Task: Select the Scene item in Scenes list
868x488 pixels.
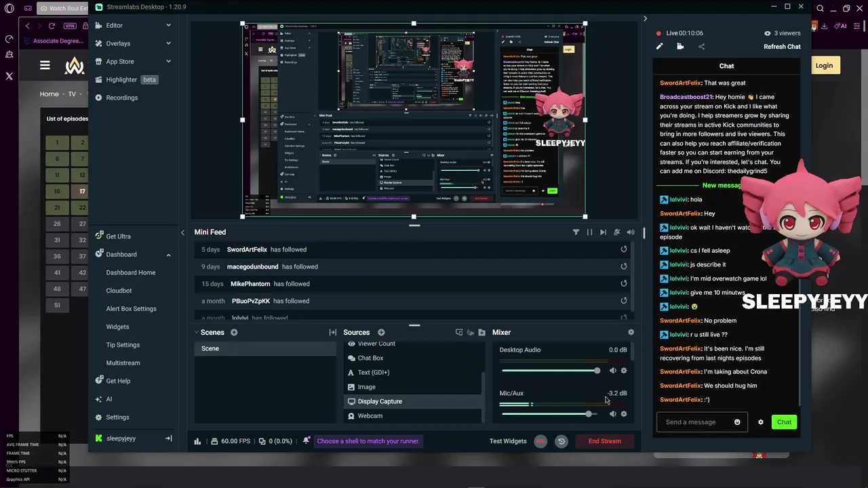Action: pyautogui.click(x=265, y=348)
